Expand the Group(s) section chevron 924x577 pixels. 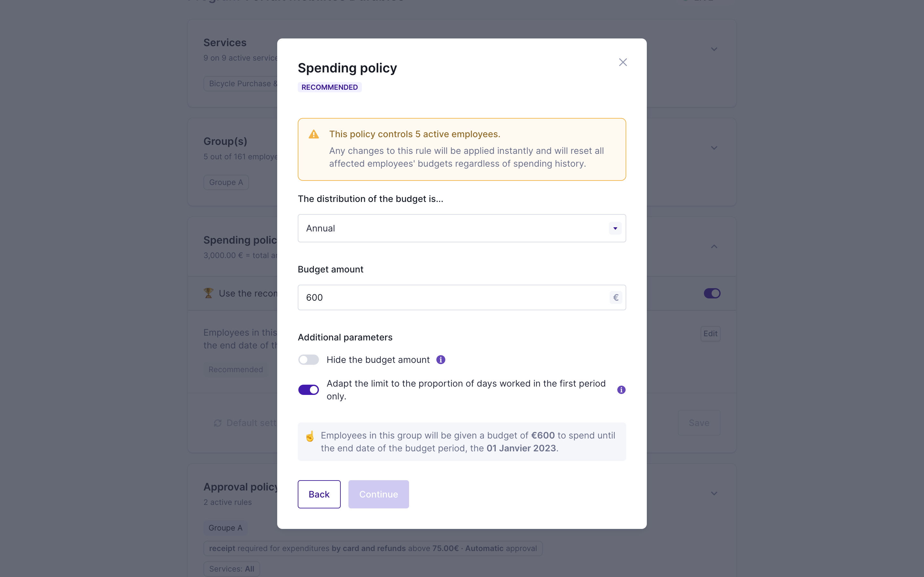point(714,148)
